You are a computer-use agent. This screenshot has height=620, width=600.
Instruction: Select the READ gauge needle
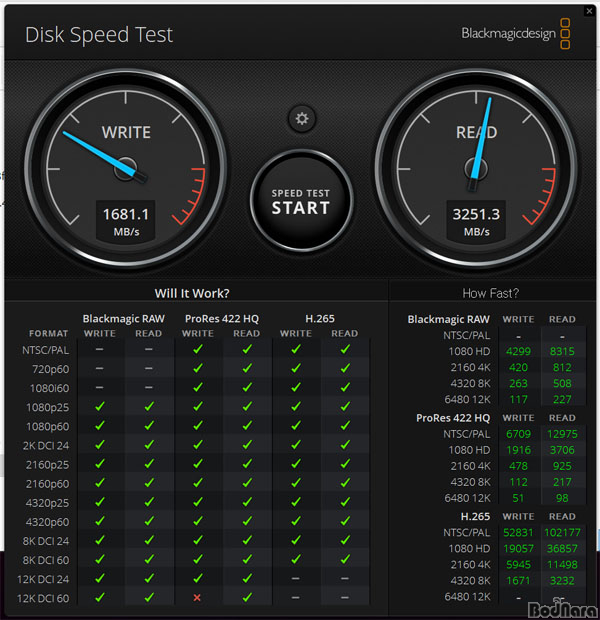pyautogui.click(x=481, y=144)
